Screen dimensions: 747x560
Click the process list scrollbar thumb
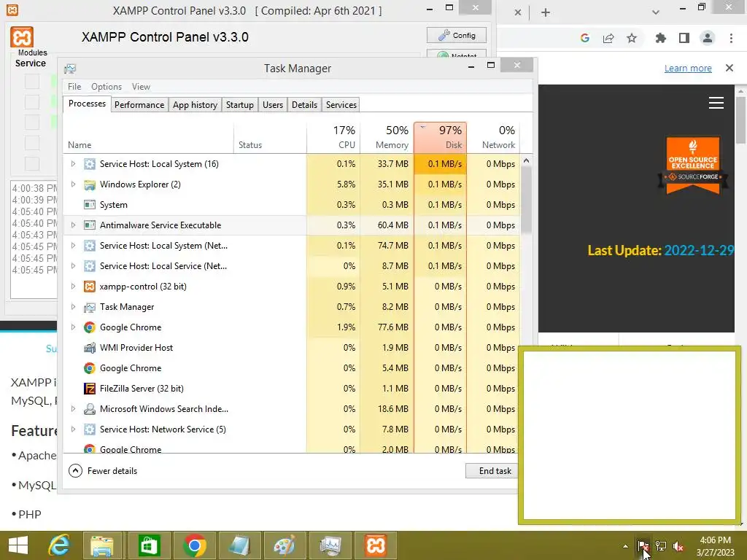(526, 200)
